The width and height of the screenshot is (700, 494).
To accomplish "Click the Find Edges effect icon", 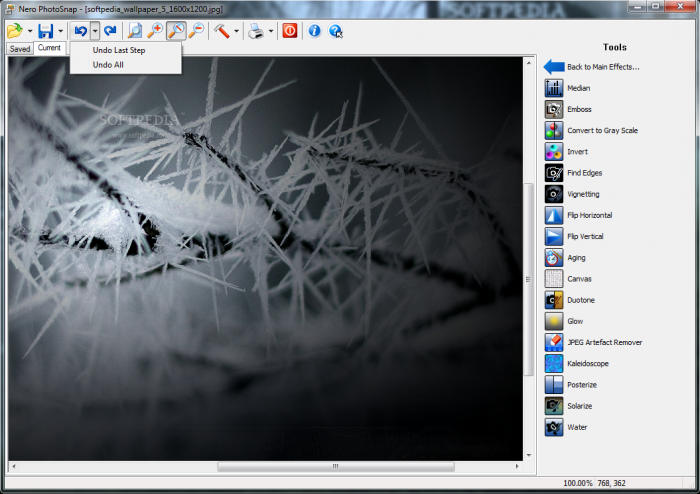I will pyautogui.click(x=554, y=173).
